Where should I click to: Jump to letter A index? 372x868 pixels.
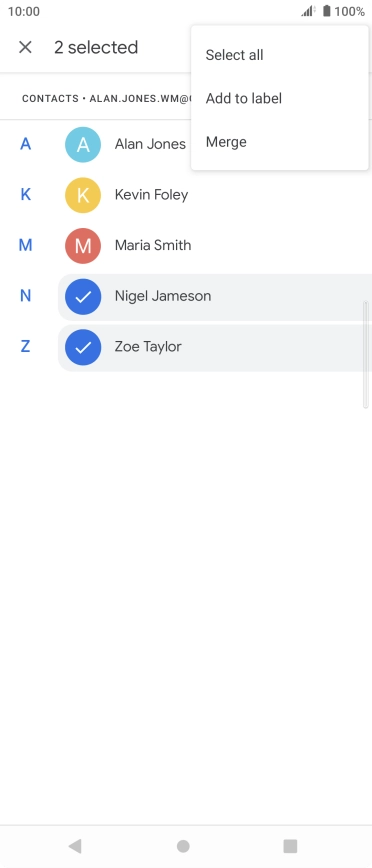pos(25,144)
